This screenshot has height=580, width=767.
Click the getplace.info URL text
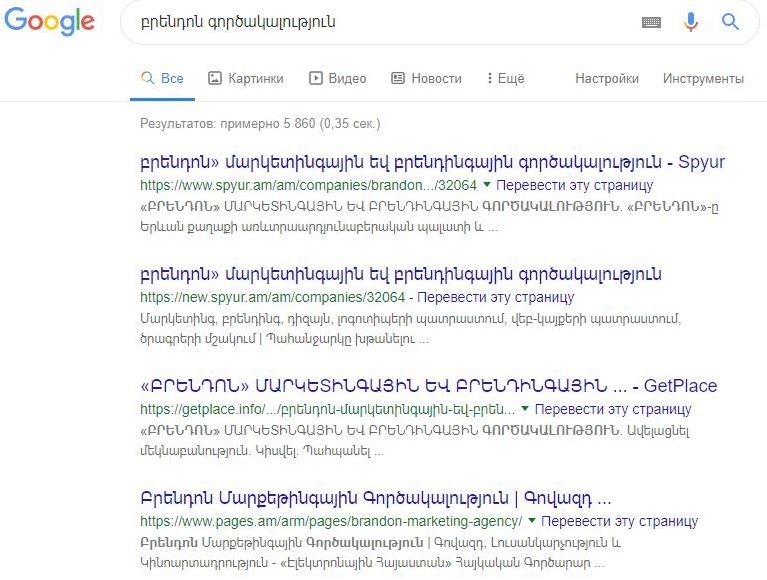click(x=328, y=409)
